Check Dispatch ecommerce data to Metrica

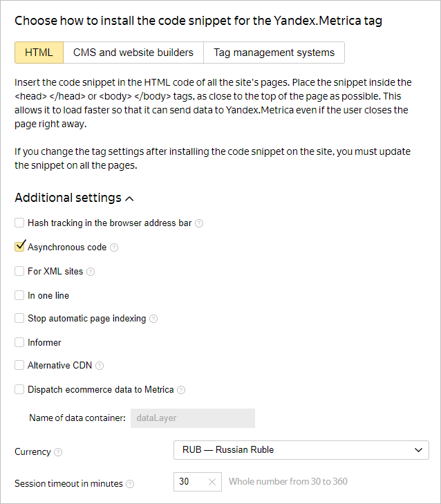[19, 389]
